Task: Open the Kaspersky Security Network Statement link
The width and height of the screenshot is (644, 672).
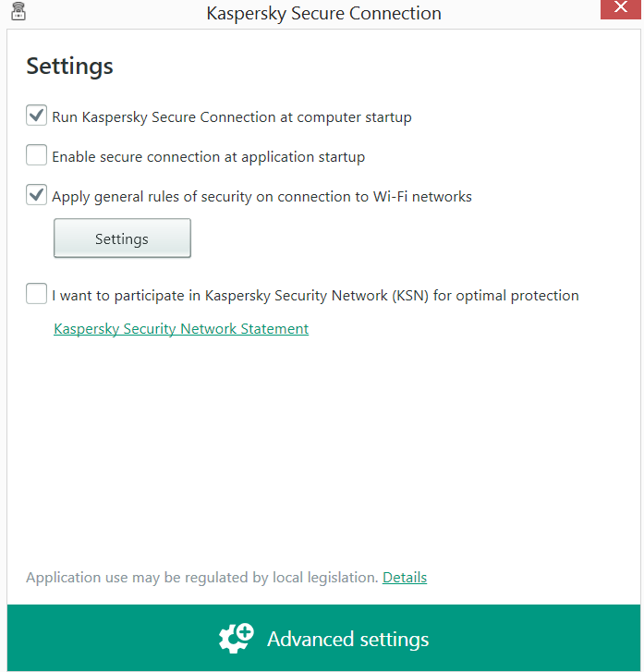Action: click(x=181, y=329)
